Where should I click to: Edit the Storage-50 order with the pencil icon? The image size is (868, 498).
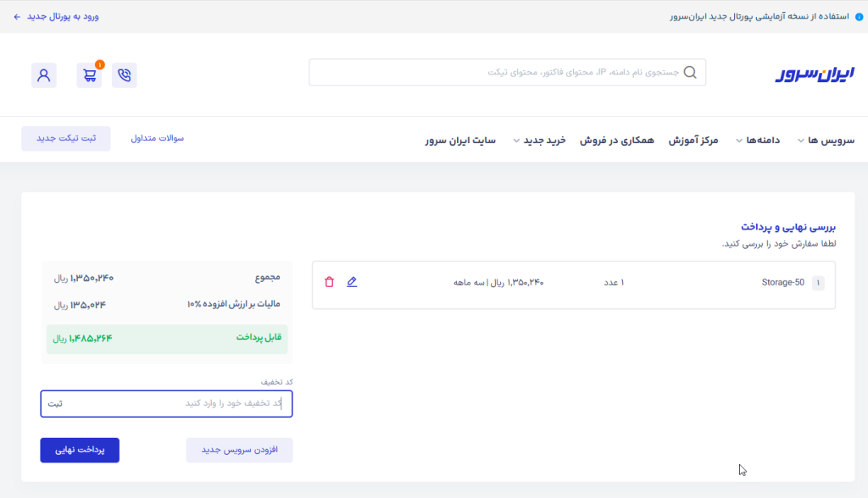(x=353, y=282)
